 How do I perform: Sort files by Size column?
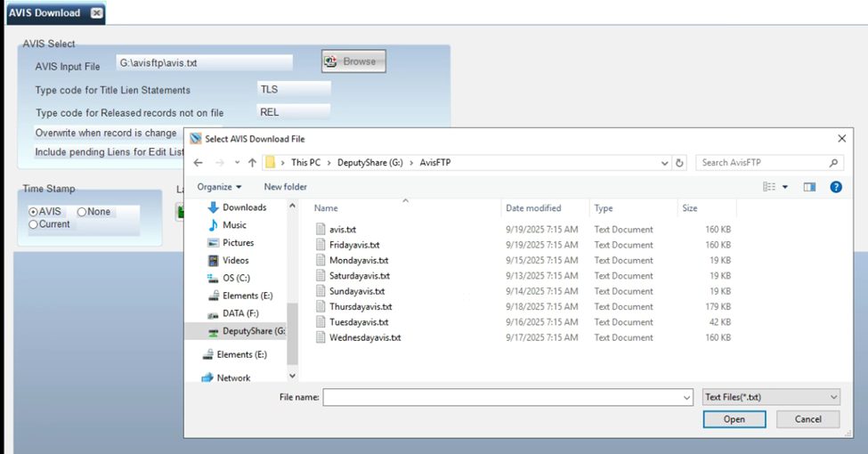690,208
